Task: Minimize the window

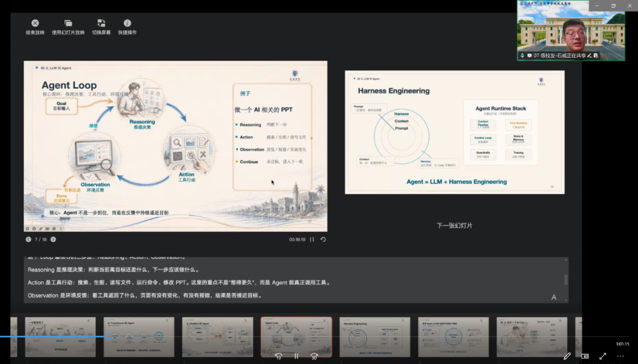Action: click(x=597, y=6)
